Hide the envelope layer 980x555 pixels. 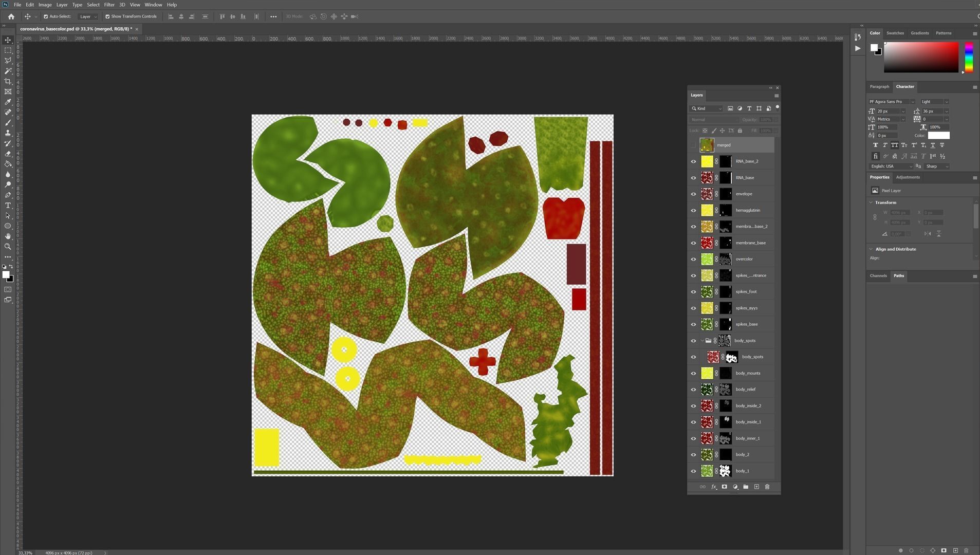pos(693,194)
